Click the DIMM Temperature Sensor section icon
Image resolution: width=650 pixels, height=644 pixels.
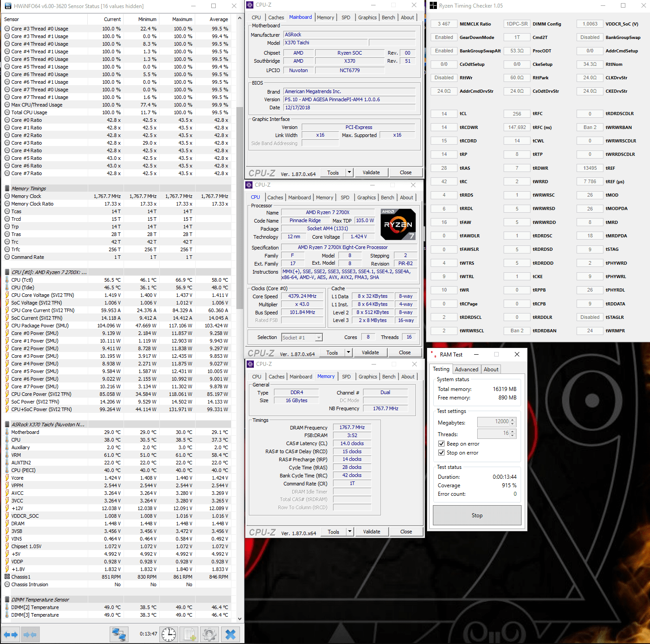[7, 600]
